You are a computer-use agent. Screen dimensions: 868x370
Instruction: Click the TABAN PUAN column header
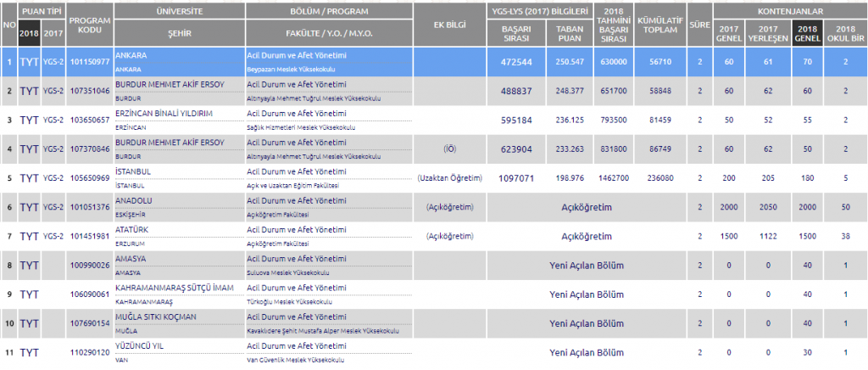coord(569,32)
